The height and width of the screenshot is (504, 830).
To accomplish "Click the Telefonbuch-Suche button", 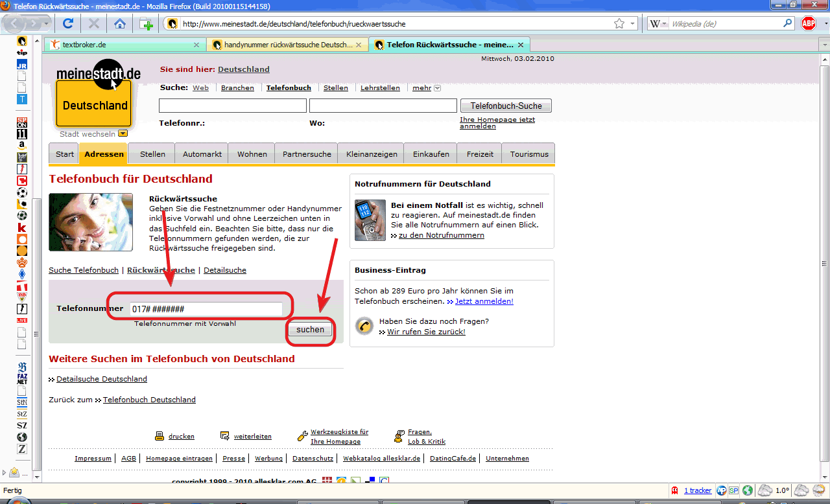I will (x=506, y=106).
